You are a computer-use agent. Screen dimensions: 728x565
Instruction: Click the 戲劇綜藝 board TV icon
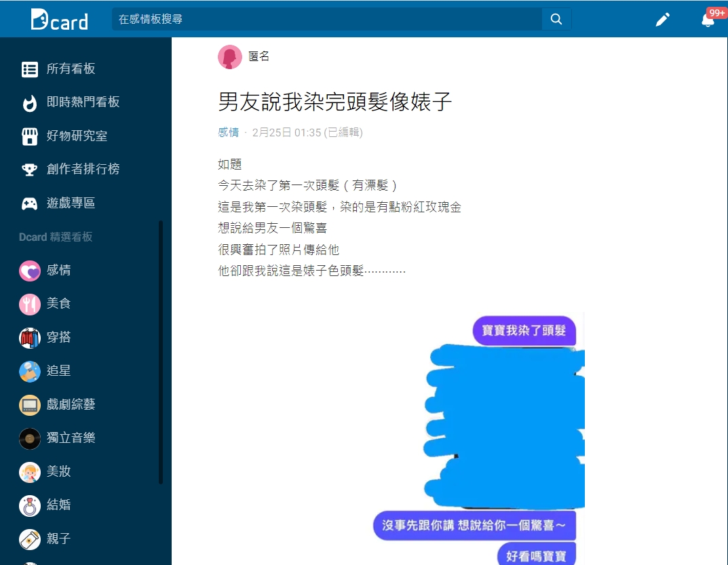coord(30,405)
